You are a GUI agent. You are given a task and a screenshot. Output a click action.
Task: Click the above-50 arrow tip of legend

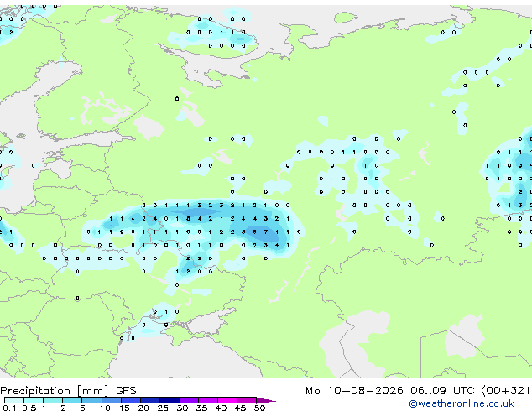(266, 400)
